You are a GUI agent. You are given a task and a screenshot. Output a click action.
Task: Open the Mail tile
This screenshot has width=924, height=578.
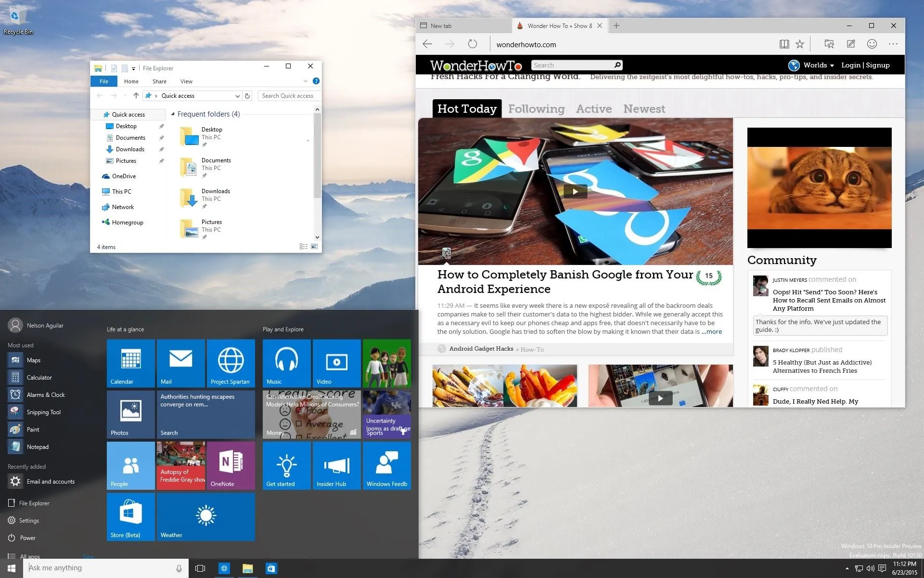tap(180, 363)
